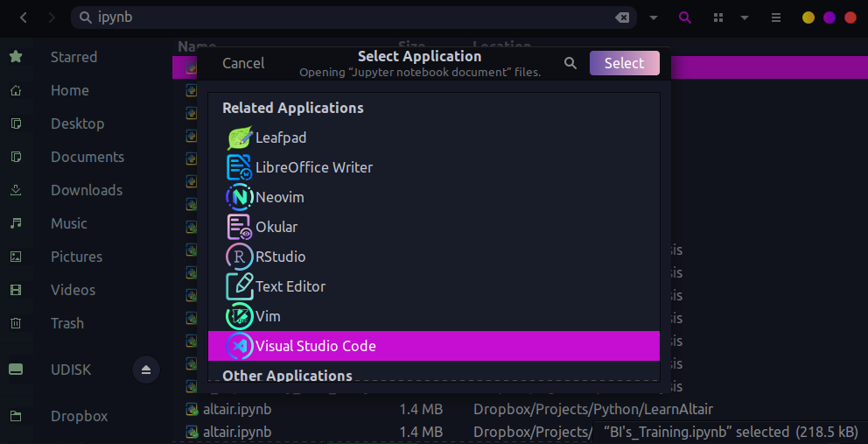Screen dimensions: 868x444
Task: Click the Downloads arrow icon
Action: 16,190
